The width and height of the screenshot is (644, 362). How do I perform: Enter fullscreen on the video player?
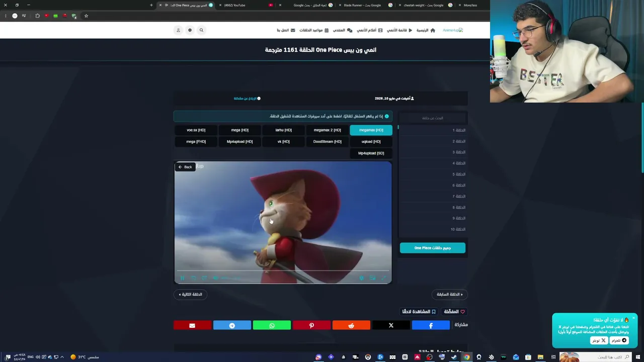383,278
